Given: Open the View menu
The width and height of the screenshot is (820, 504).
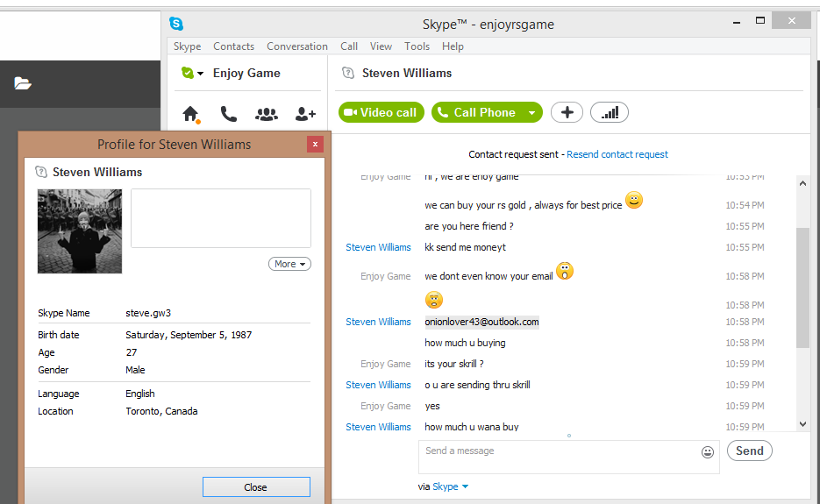Looking at the screenshot, I should (381, 46).
